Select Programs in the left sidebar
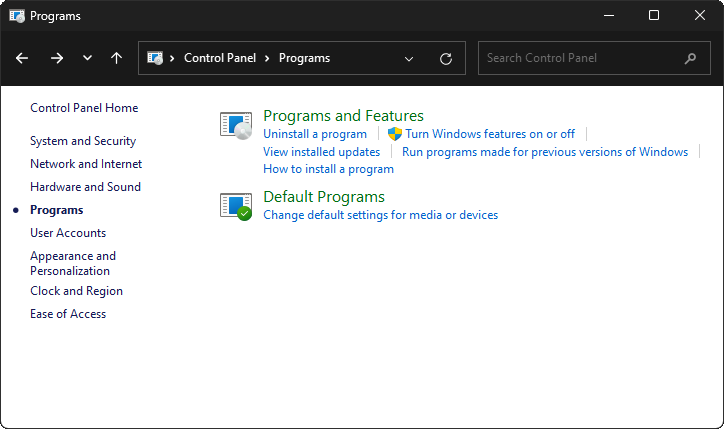 tap(57, 210)
